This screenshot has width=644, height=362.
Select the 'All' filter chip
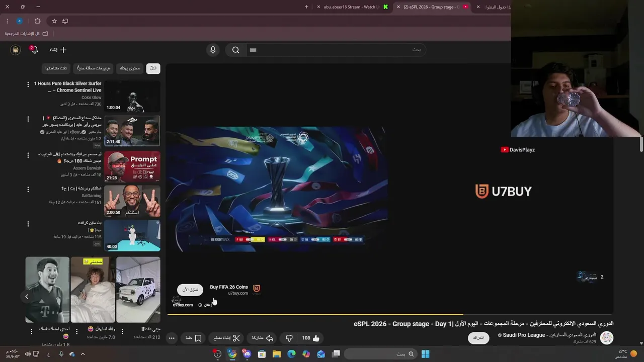153,68
